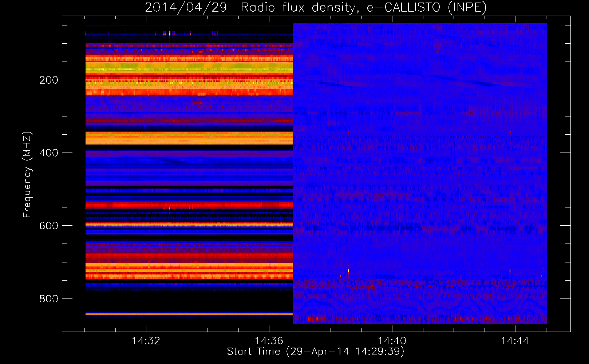Click the 14:32 time tick label

146,341
